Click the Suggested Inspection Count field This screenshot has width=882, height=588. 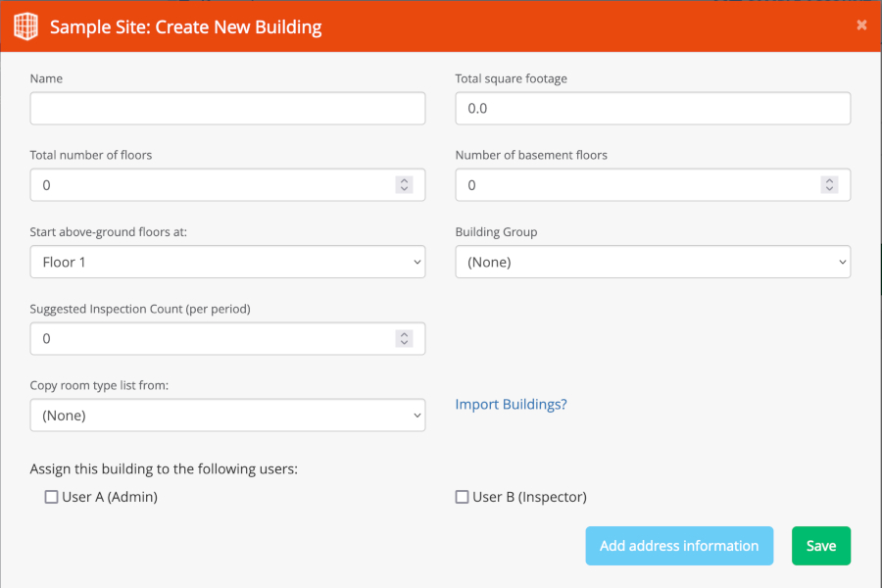pyautogui.click(x=211, y=338)
